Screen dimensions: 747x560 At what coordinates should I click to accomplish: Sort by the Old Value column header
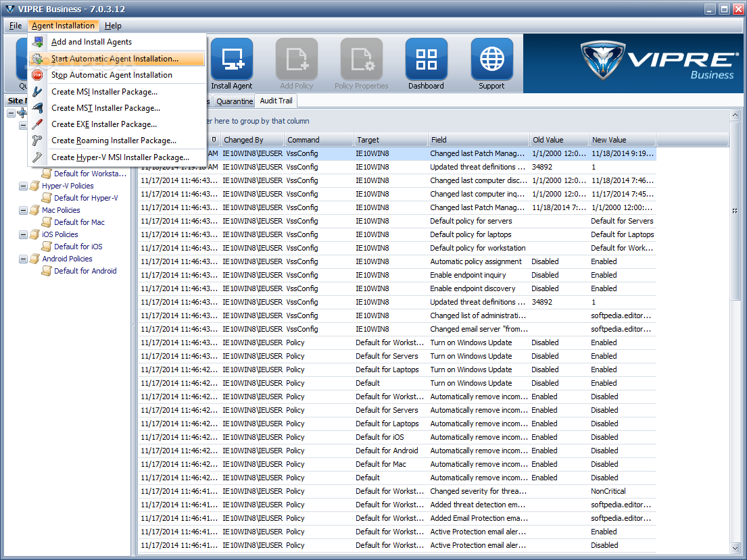tap(559, 140)
